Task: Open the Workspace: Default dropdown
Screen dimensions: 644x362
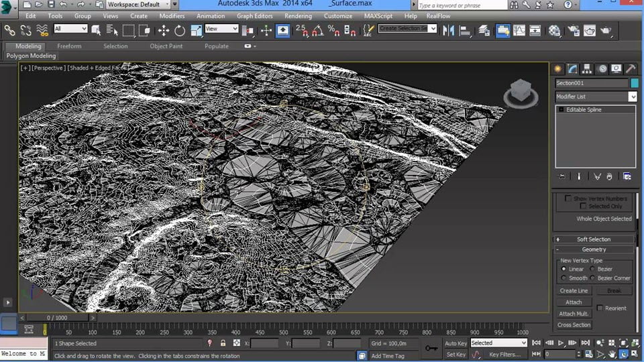Action: coord(138,5)
